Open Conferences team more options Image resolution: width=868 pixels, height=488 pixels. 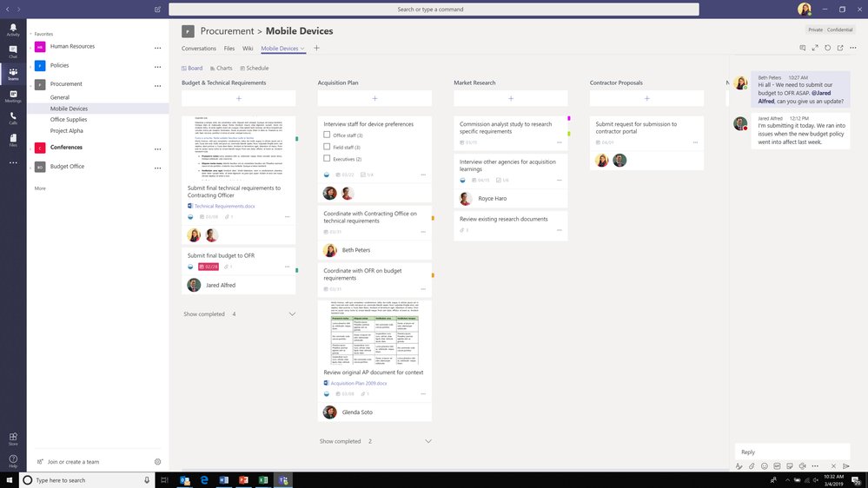click(158, 148)
